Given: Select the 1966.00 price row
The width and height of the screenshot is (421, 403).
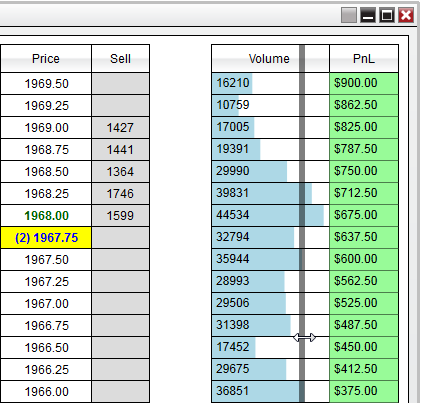Looking at the screenshot, I should [x=46, y=392].
